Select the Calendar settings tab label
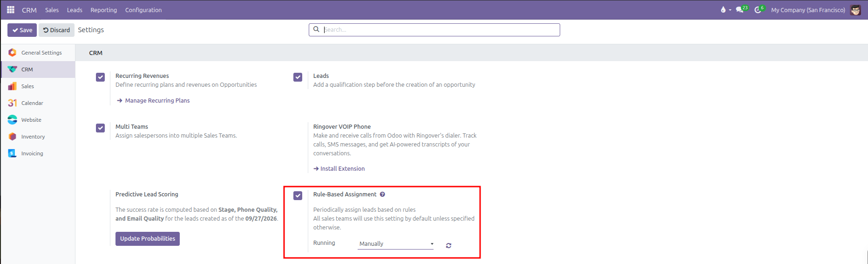This screenshot has width=868, height=264. pyautogui.click(x=32, y=103)
